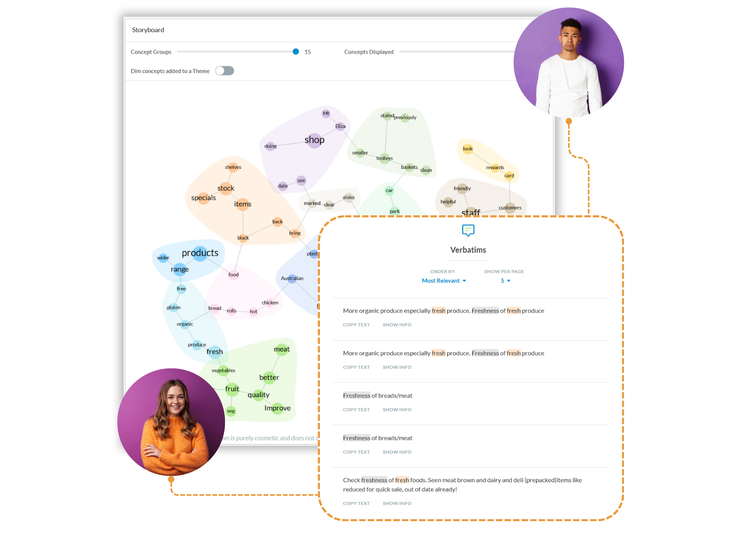
Task: Select the 'smaller' concept node
Action: [x=360, y=153]
